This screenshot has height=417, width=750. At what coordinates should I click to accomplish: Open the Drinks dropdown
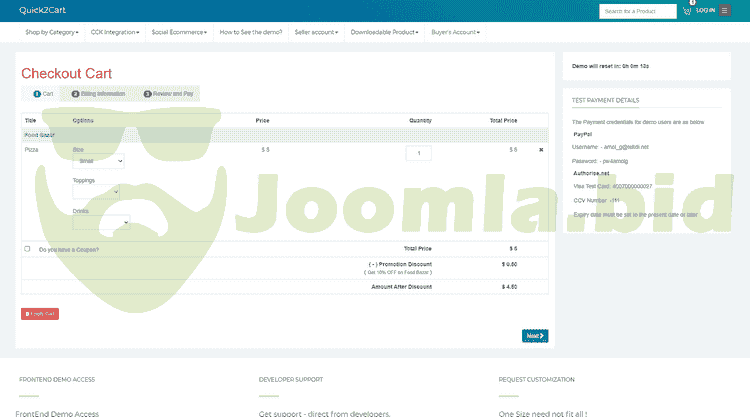(101, 223)
